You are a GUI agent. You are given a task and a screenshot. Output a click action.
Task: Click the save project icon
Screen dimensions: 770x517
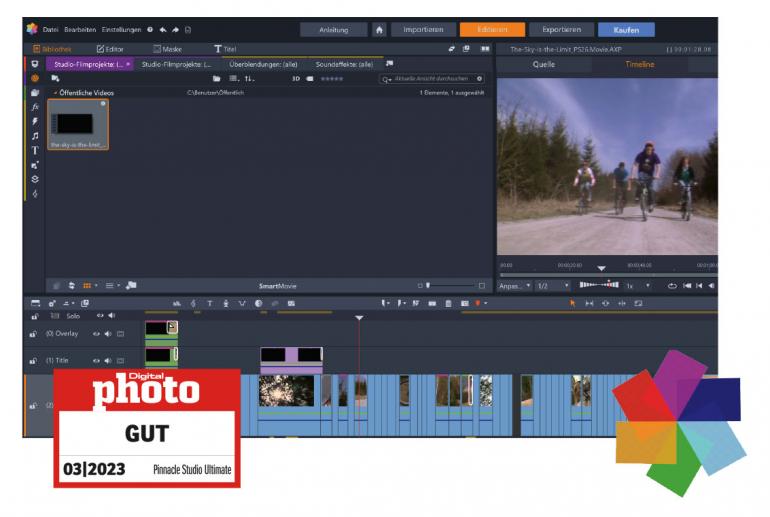tap(188, 29)
